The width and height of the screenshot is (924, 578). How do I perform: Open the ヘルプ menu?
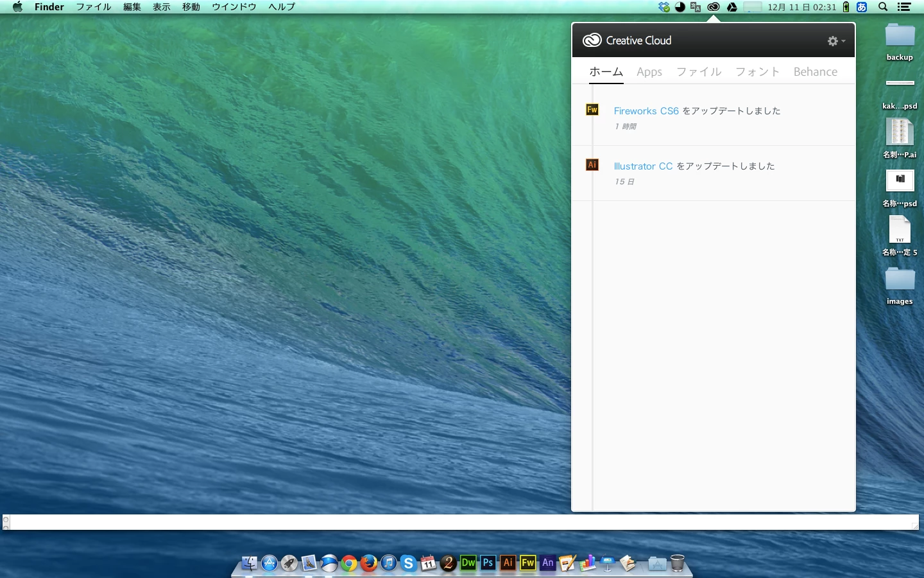(282, 7)
